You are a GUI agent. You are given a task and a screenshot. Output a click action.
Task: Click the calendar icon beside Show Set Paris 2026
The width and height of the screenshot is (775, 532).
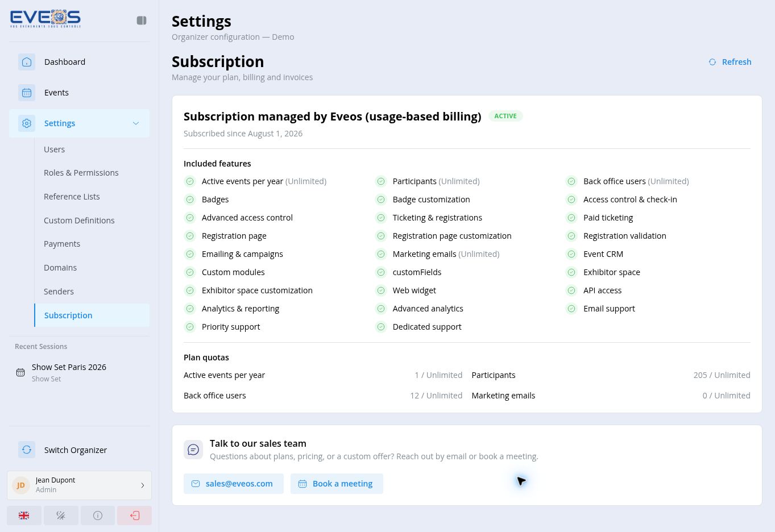coord(20,372)
